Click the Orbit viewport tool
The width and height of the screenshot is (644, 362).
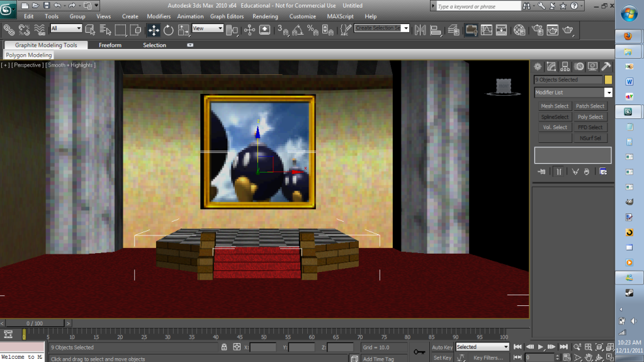click(x=599, y=358)
